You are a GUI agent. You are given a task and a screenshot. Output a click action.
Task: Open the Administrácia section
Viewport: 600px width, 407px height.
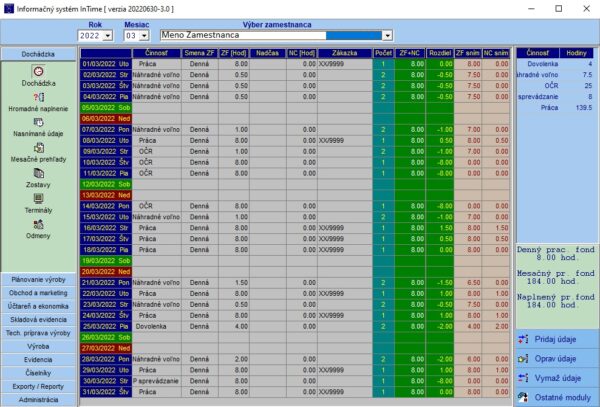(39, 399)
